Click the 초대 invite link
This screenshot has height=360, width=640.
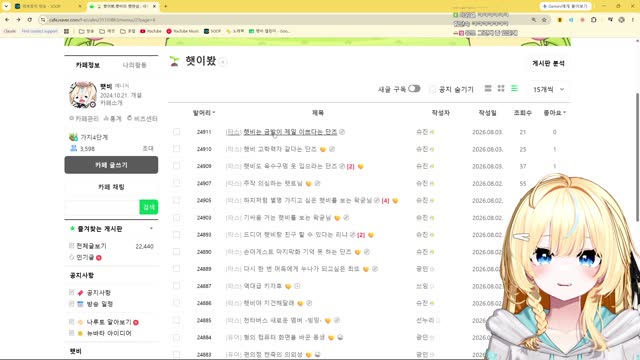(147, 149)
